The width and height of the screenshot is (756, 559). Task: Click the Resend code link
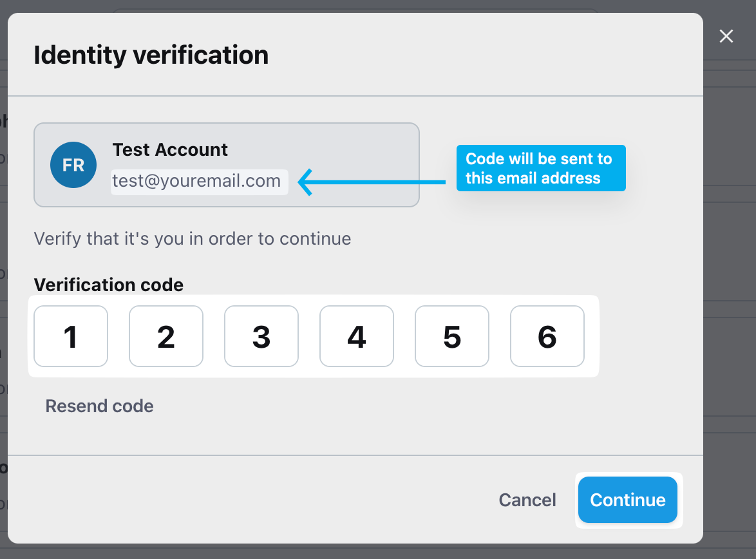click(x=99, y=406)
